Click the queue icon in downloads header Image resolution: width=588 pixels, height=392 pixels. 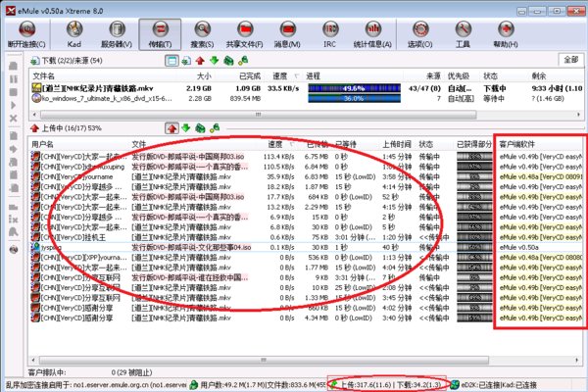228,61
